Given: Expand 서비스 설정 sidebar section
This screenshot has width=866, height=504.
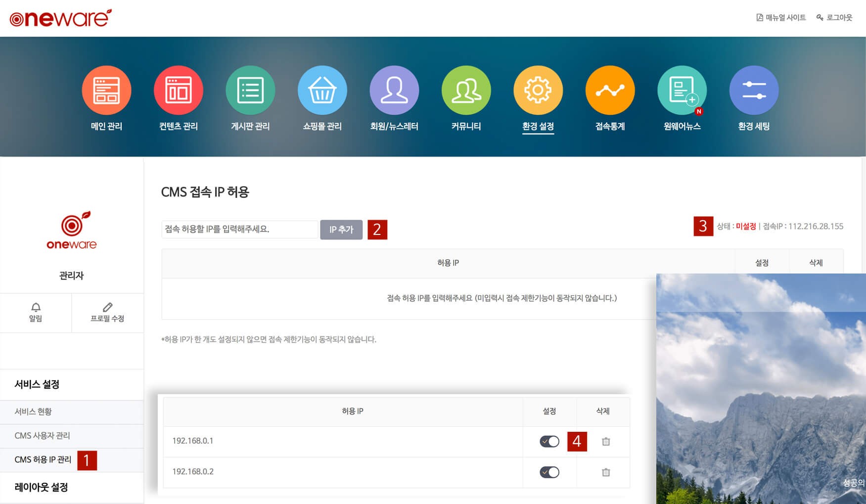Looking at the screenshot, I should [x=72, y=384].
